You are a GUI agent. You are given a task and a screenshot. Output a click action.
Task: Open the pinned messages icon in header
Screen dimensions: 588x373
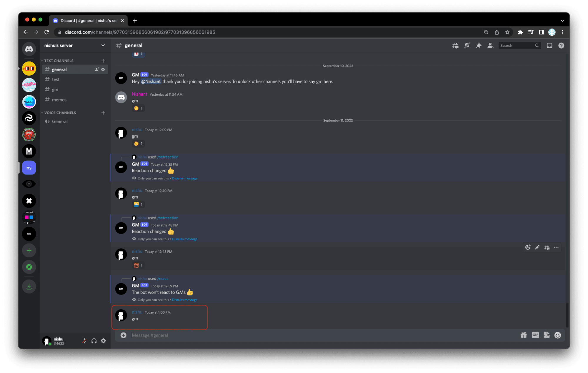479,45
